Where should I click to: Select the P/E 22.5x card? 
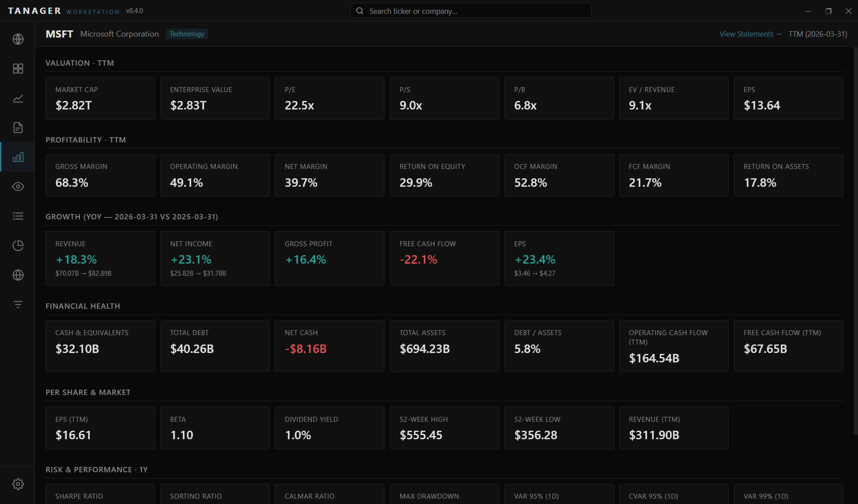[329, 98]
